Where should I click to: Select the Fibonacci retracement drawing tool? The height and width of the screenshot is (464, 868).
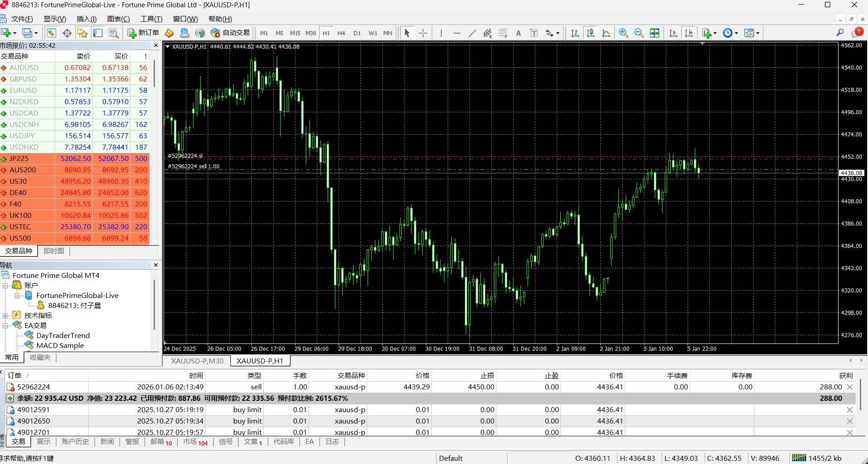click(x=503, y=33)
